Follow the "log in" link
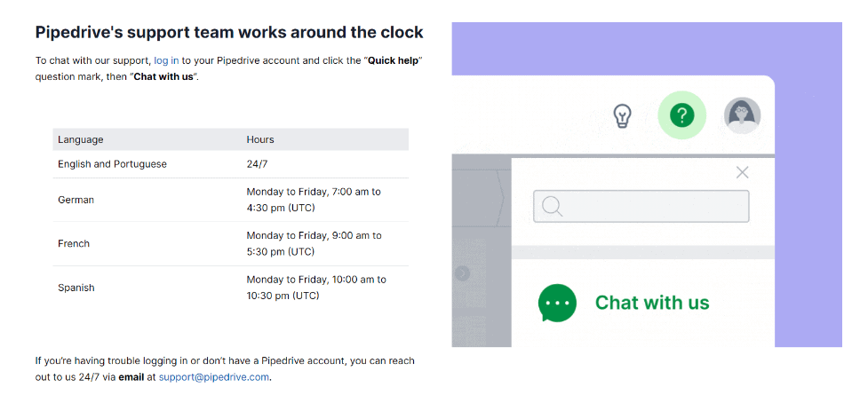868x395 pixels. 166,60
